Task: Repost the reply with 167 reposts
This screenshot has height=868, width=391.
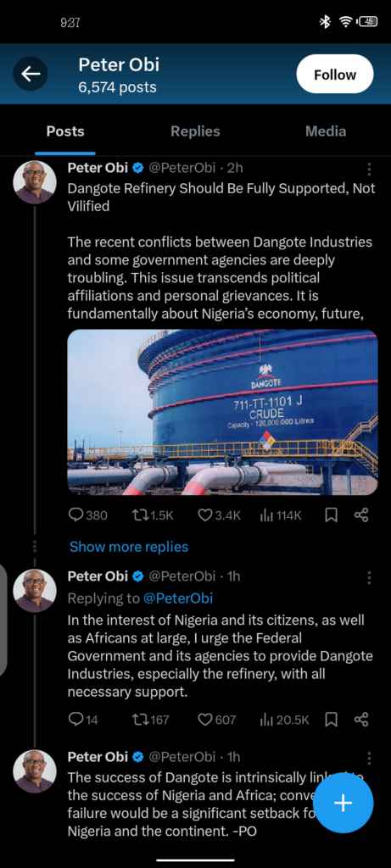Action: pyautogui.click(x=151, y=720)
